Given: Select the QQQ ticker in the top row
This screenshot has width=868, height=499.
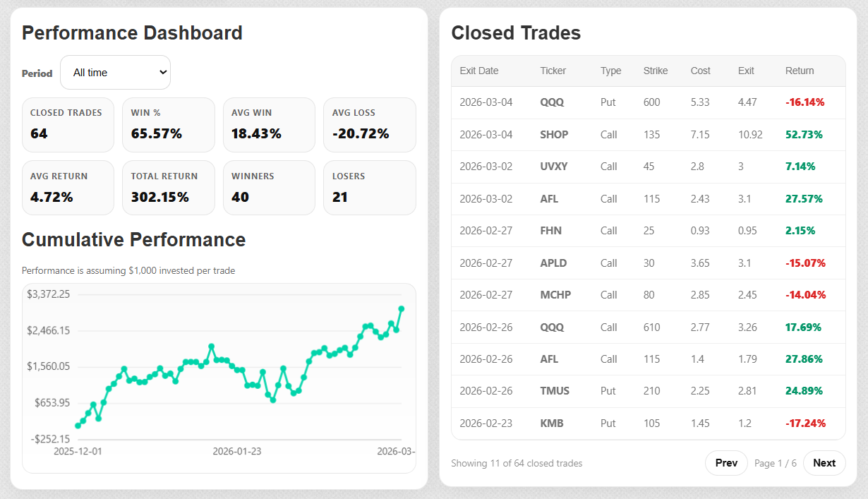Looking at the screenshot, I should click(553, 102).
